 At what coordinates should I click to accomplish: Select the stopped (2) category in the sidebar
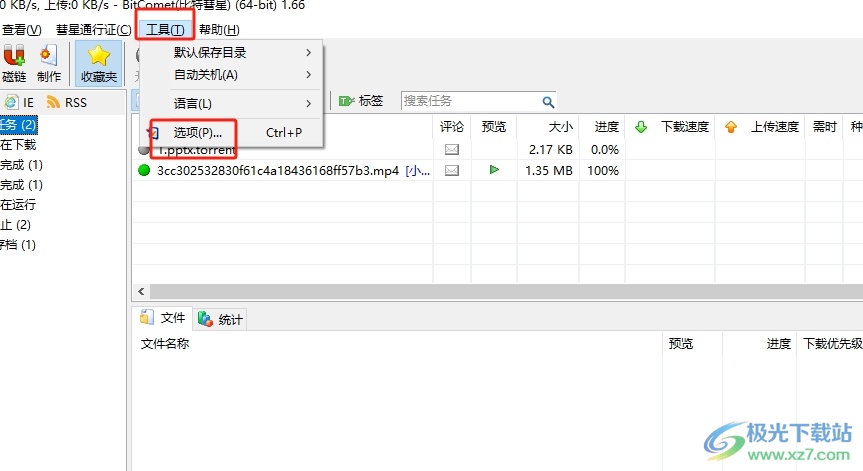coord(15,224)
